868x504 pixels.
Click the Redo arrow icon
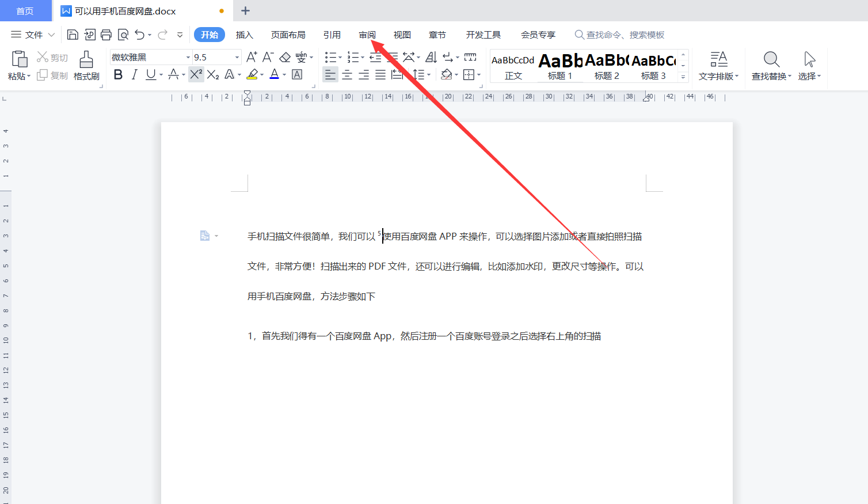[162, 35]
